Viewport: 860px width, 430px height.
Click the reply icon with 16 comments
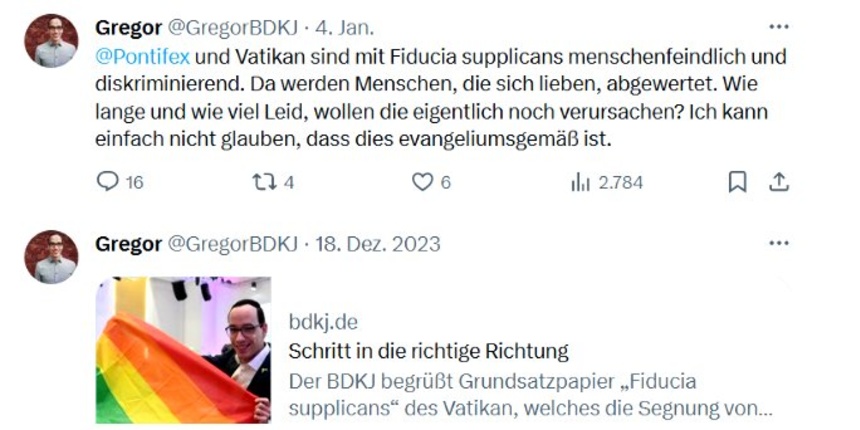108,182
